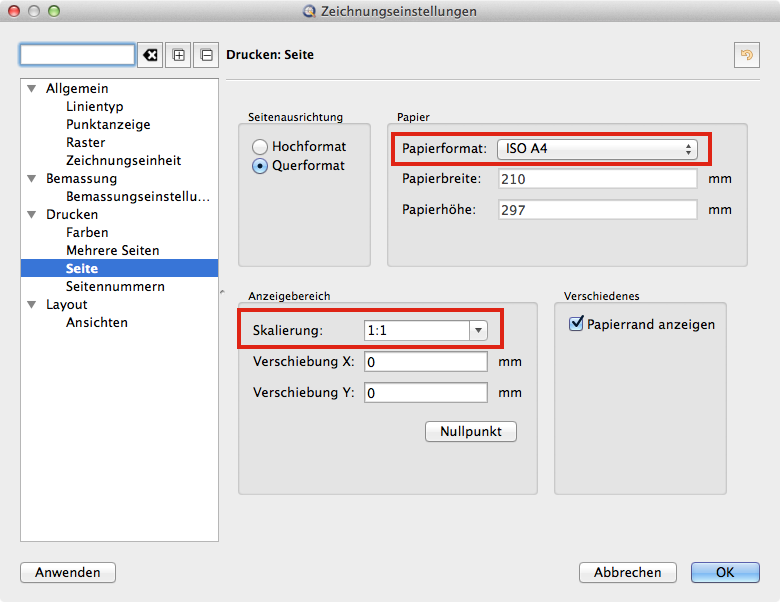Screen dimensions: 780x602
Task: Click the Papierbreite input field
Action: point(596,179)
